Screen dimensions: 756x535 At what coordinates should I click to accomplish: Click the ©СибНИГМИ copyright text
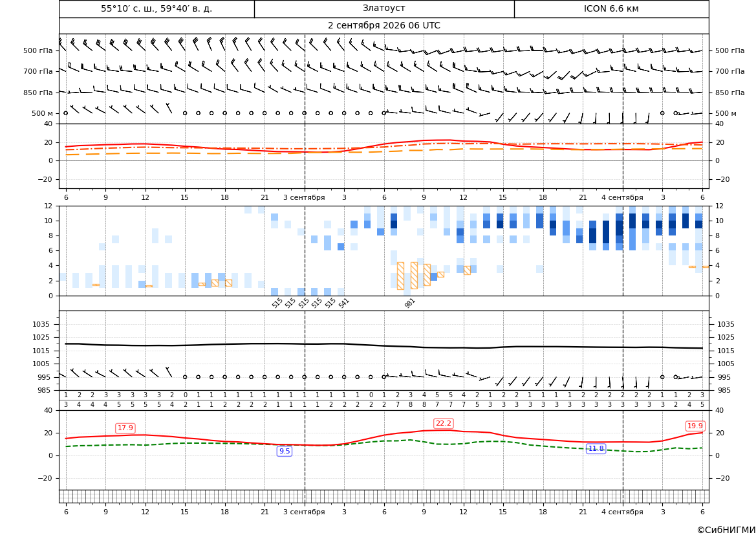[726, 530]
